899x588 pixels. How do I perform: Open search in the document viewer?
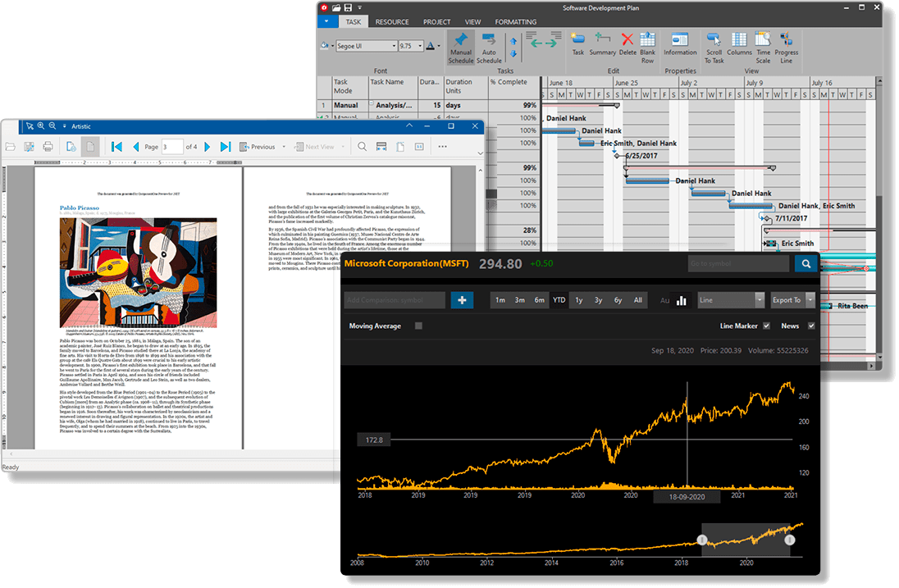click(x=361, y=146)
